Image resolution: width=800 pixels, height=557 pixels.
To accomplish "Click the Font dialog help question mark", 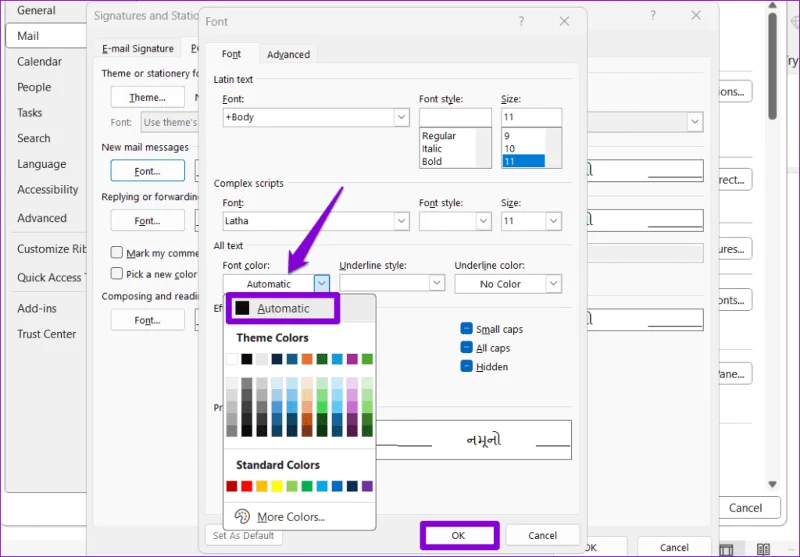I will point(521,21).
